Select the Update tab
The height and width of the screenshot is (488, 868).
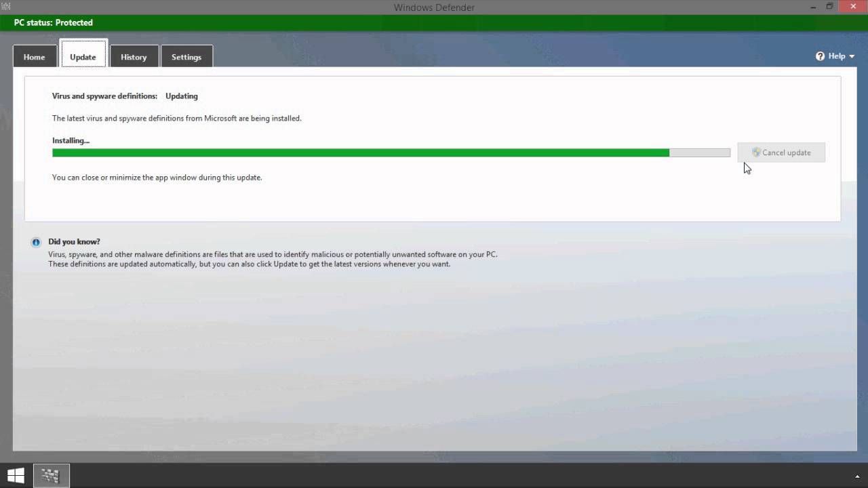pyautogui.click(x=83, y=54)
